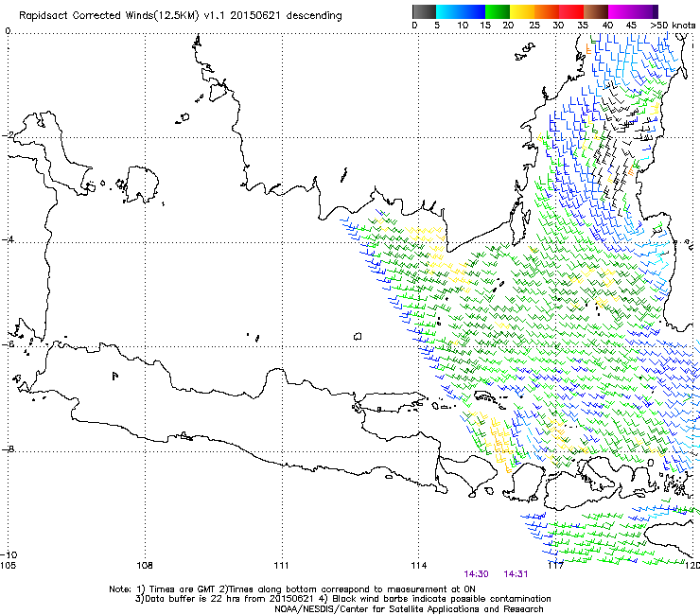The height and width of the screenshot is (615, 700).
Task: Click the '-2' latitude axis label
Action: (8, 135)
